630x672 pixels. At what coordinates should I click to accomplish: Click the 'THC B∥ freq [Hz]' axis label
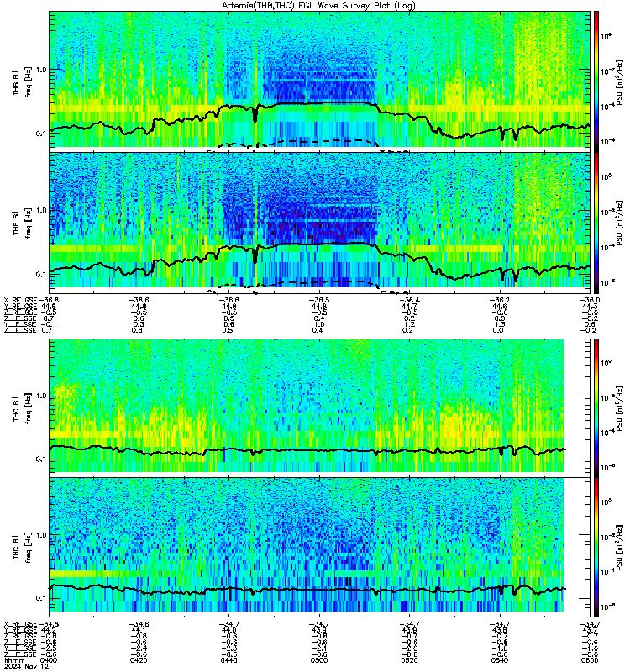pyautogui.click(x=23, y=548)
